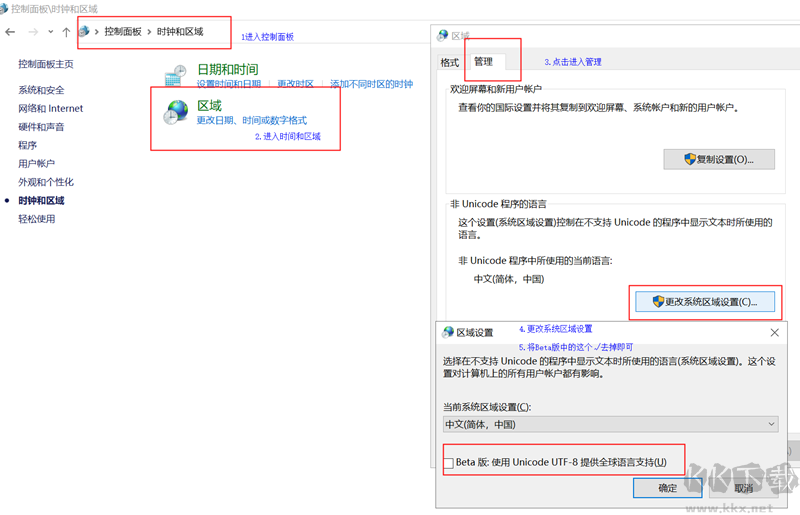The image size is (800, 515).
Task: Click 添加不同时区的时钟 link
Action: coord(371,84)
